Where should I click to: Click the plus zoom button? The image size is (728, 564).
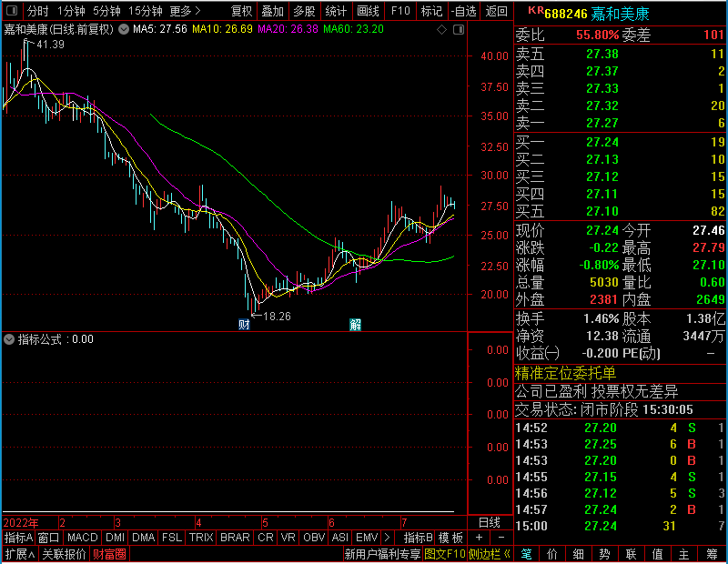tap(480, 538)
